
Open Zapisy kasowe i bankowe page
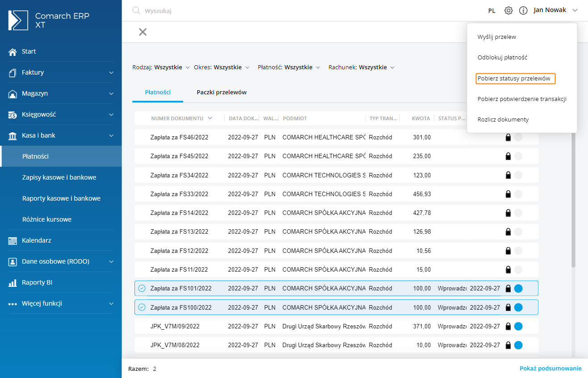[x=59, y=177]
